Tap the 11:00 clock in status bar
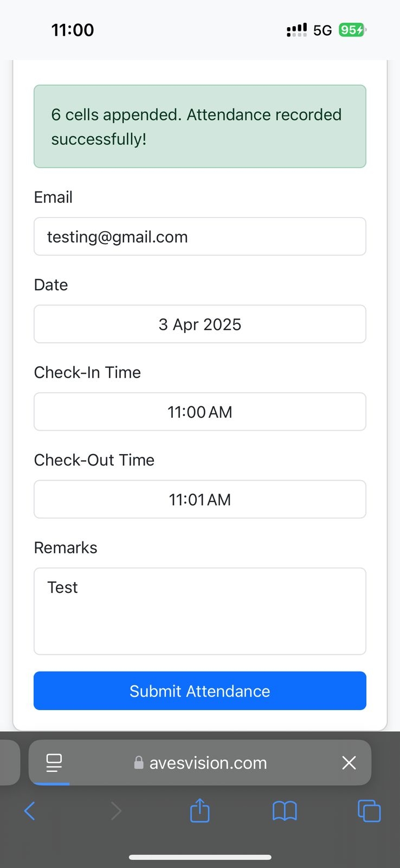Screen dimensions: 400x868 tap(73, 30)
